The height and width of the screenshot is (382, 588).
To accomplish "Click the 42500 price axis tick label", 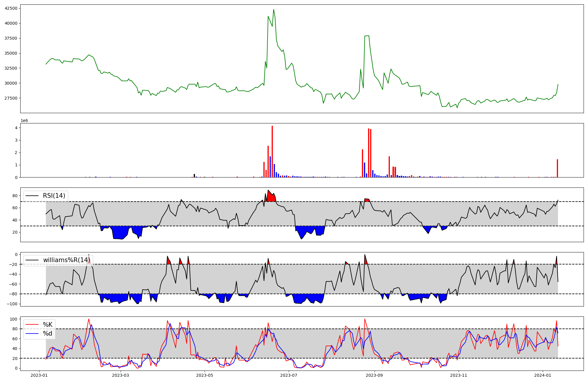I will click(11, 8).
